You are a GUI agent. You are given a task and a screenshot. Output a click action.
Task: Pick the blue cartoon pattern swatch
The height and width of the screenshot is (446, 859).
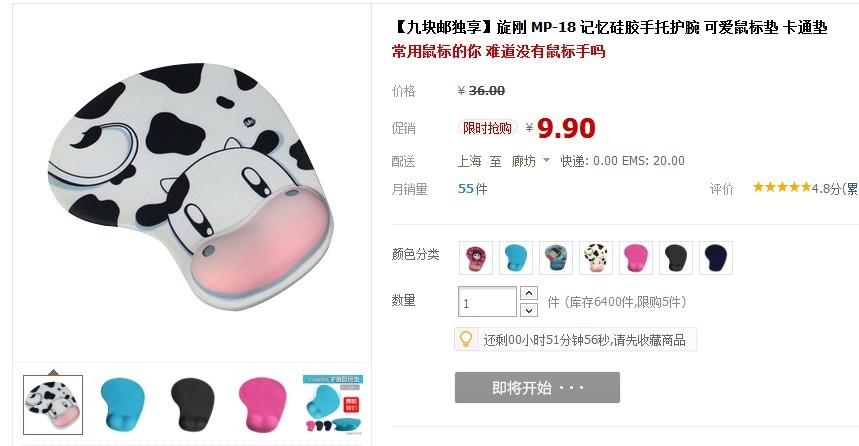coord(556,258)
